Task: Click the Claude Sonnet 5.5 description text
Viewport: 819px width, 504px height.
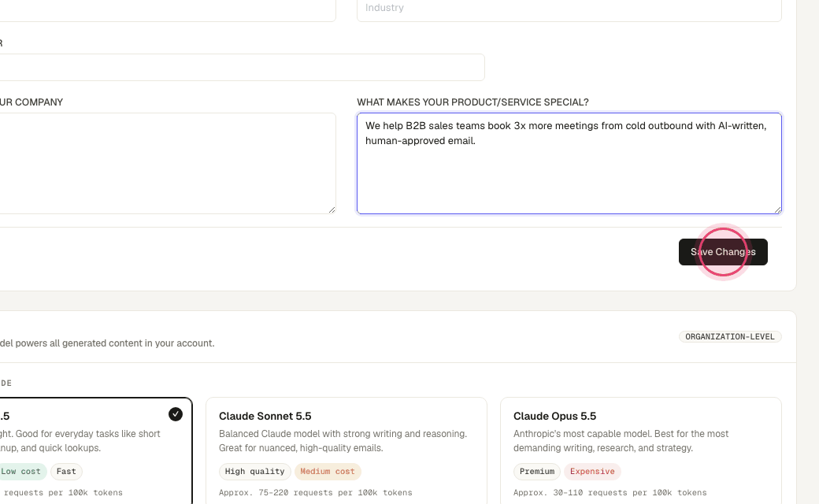Action: tap(343, 441)
